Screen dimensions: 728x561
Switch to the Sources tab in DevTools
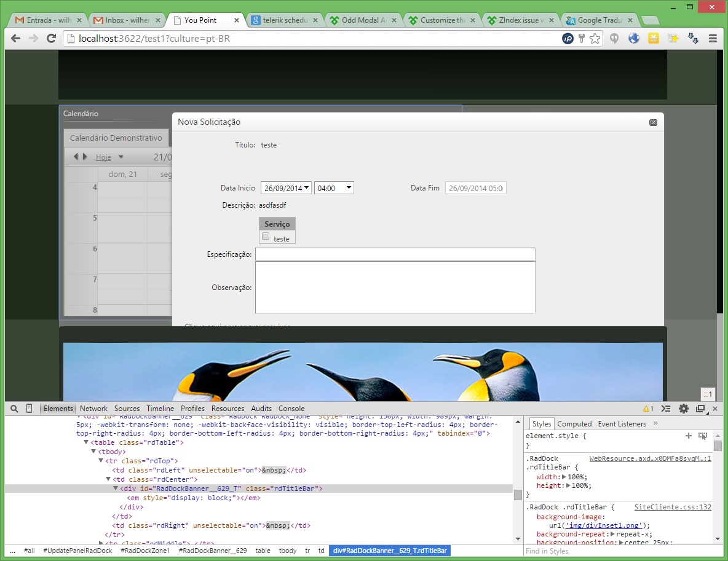[127, 409]
